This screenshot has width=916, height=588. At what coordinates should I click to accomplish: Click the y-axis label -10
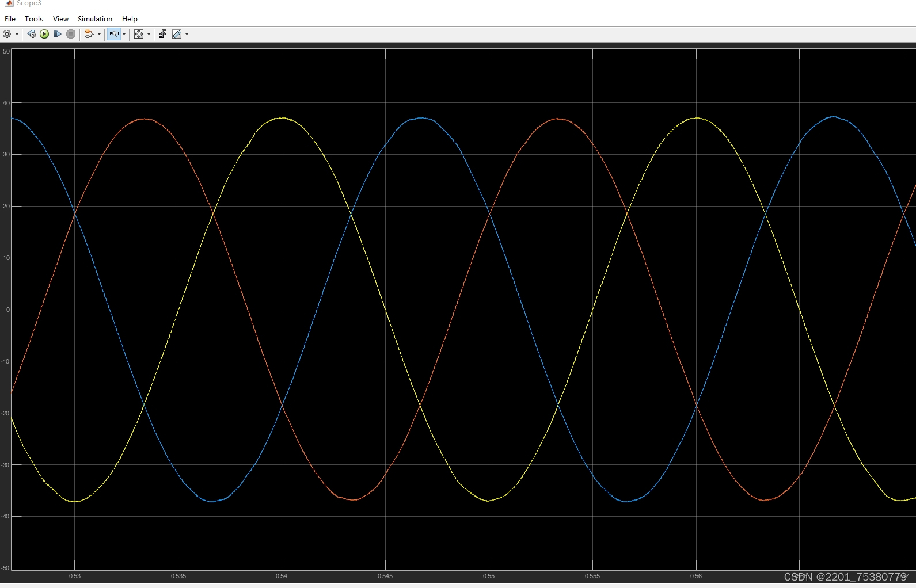[5, 361]
